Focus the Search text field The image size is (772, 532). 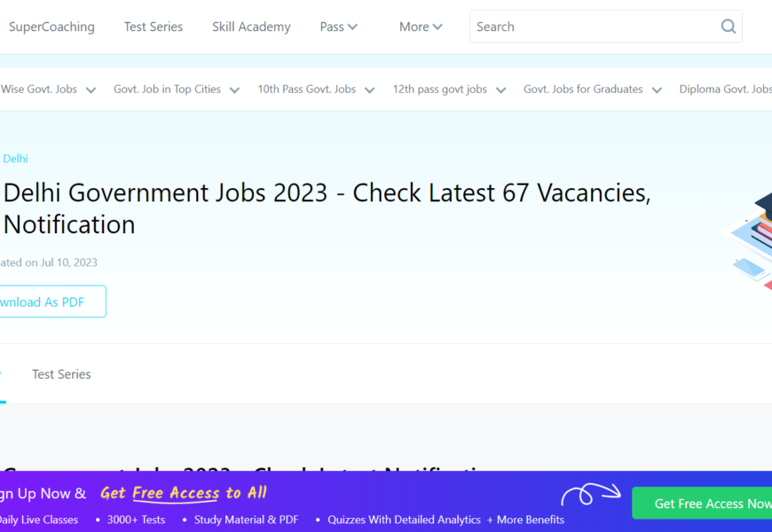click(595, 27)
